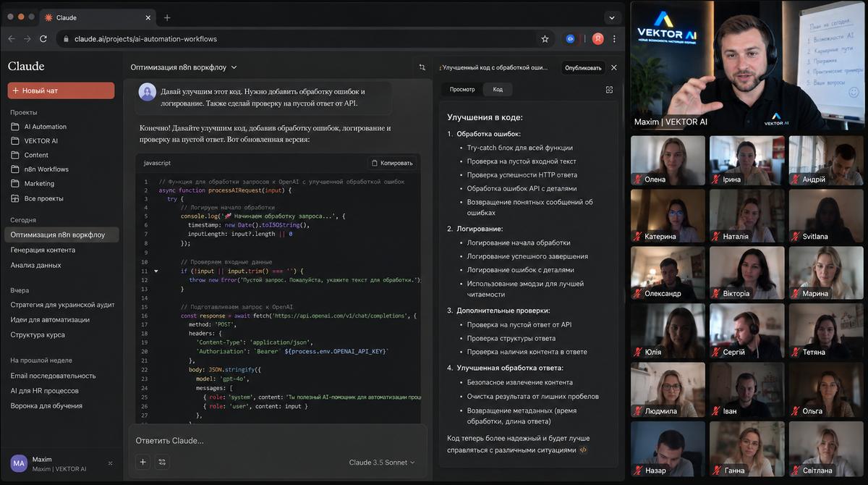Click the artifact fullscreen icon
868x485 pixels.
(609, 90)
